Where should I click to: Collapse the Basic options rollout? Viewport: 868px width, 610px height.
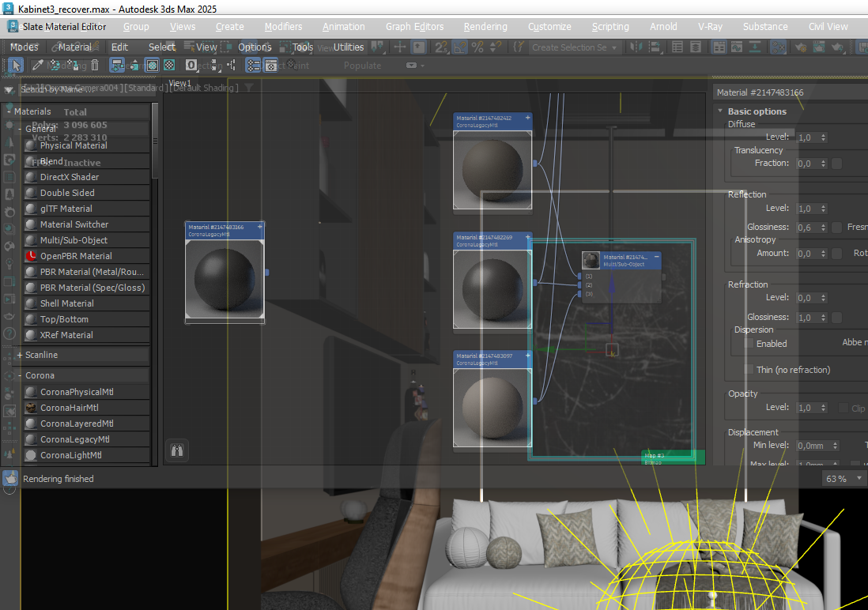[x=720, y=111]
